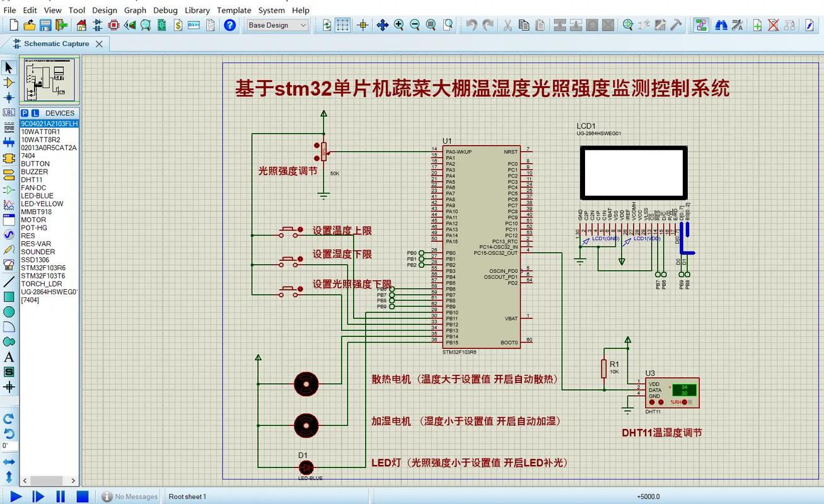824x504 pixels.
Task: Create a new project with the blank page icon
Action: [x=13, y=25]
